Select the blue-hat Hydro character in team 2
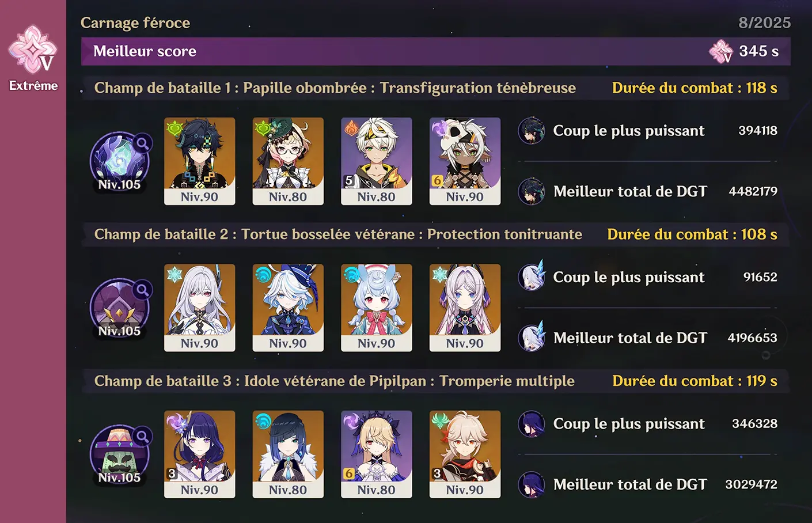The width and height of the screenshot is (812, 523). (288, 308)
